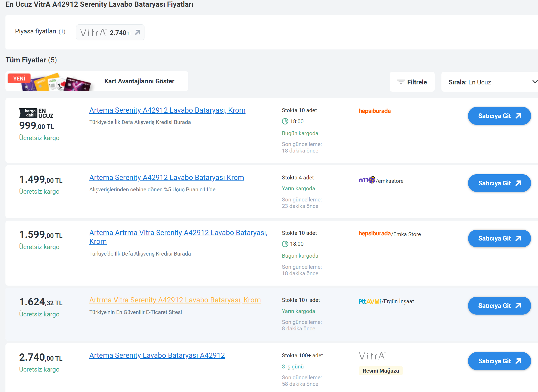Image resolution: width=538 pixels, height=392 pixels.
Task: Go to seller for the 1.499,00 TL offer
Action: tap(499, 183)
